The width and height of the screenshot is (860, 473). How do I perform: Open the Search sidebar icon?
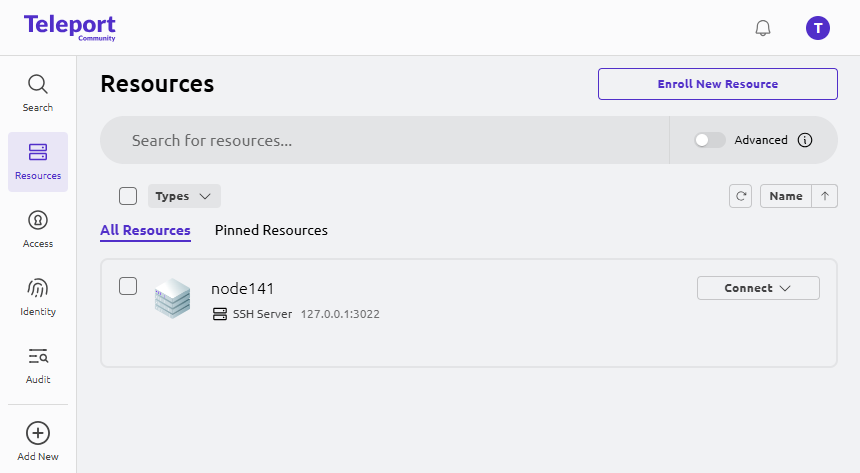click(x=38, y=85)
